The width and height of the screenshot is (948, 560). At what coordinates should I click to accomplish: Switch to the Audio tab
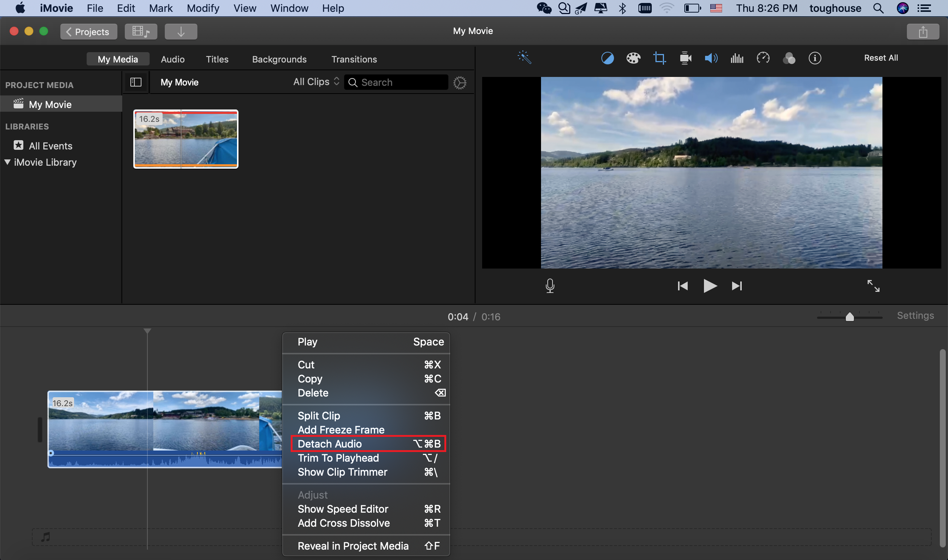click(172, 59)
